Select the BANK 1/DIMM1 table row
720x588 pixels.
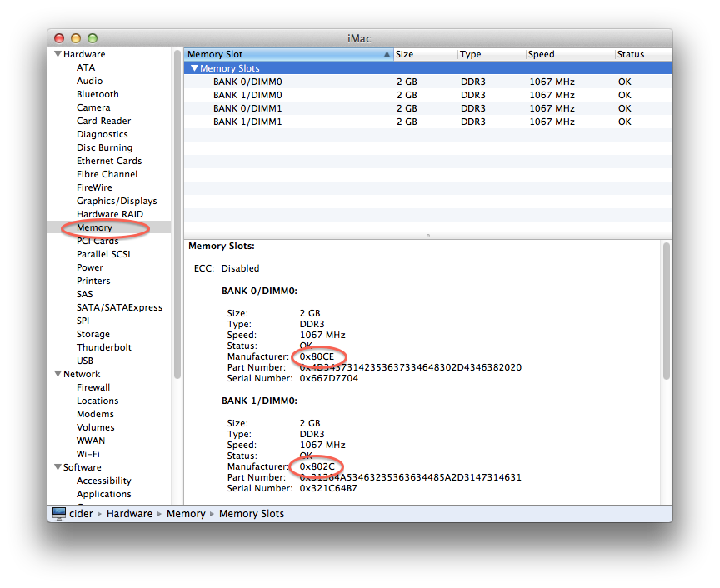click(x=428, y=122)
